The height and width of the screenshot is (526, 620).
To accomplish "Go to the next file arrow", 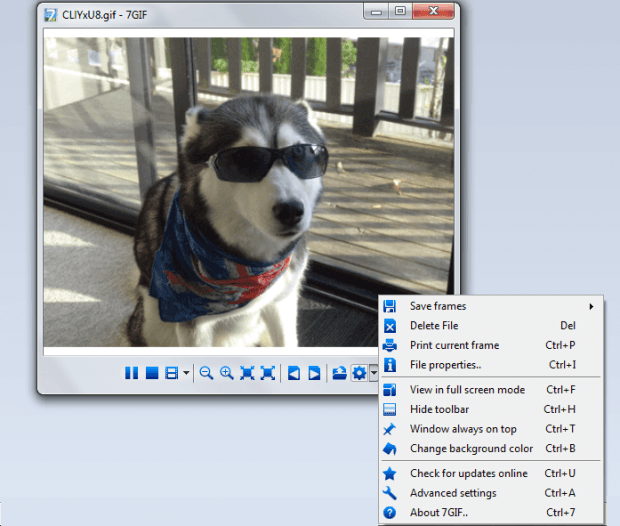I will (x=314, y=373).
